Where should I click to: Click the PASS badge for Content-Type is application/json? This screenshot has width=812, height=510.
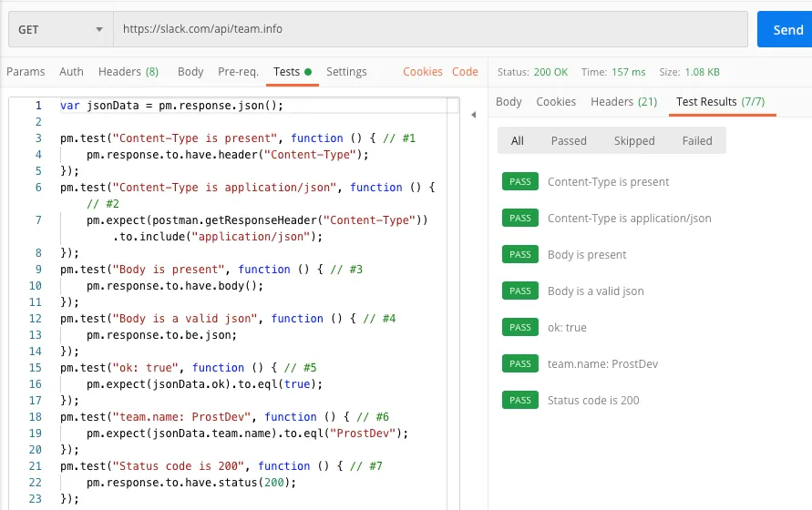(520, 218)
